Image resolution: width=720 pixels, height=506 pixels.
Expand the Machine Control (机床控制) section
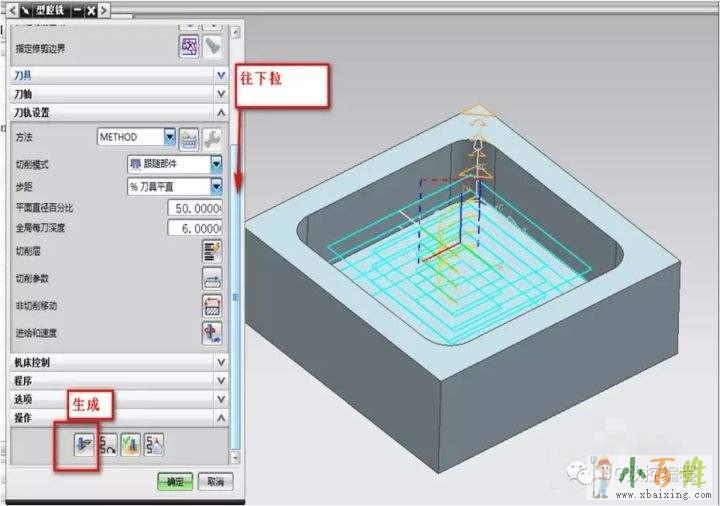(220, 362)
